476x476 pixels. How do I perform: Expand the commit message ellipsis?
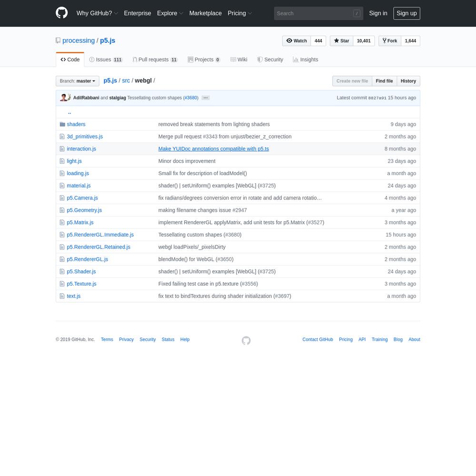coord(206,98)
